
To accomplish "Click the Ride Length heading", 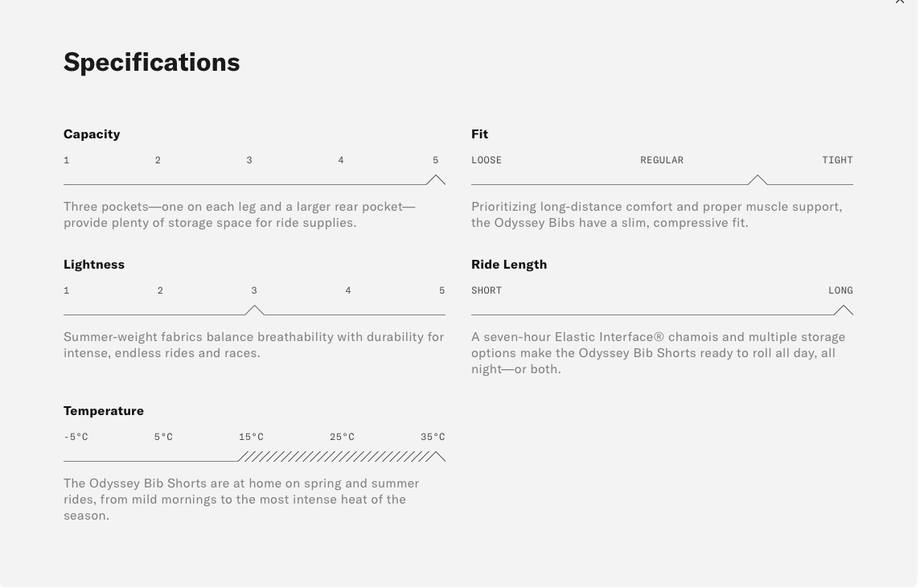I will tap(509, 265).
